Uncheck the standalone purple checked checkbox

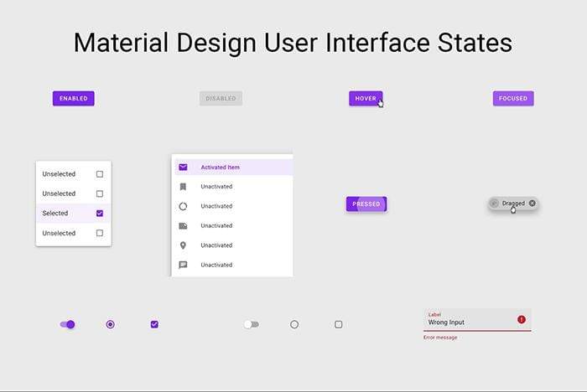[x=154, y=324]
